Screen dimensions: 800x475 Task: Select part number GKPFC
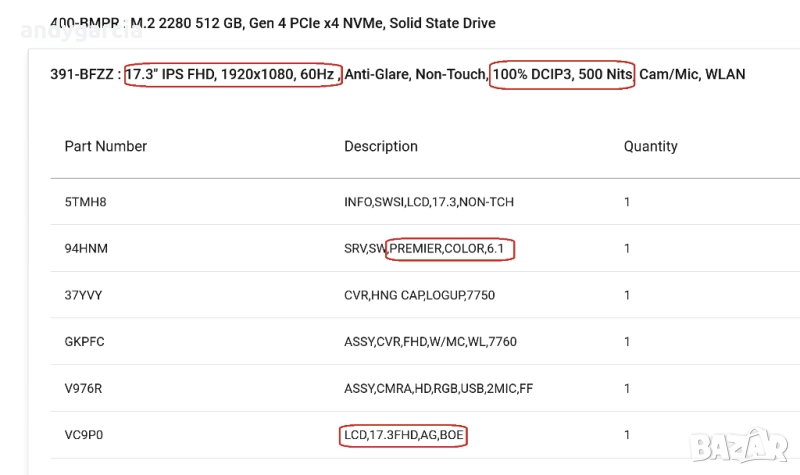pos(85,342)
